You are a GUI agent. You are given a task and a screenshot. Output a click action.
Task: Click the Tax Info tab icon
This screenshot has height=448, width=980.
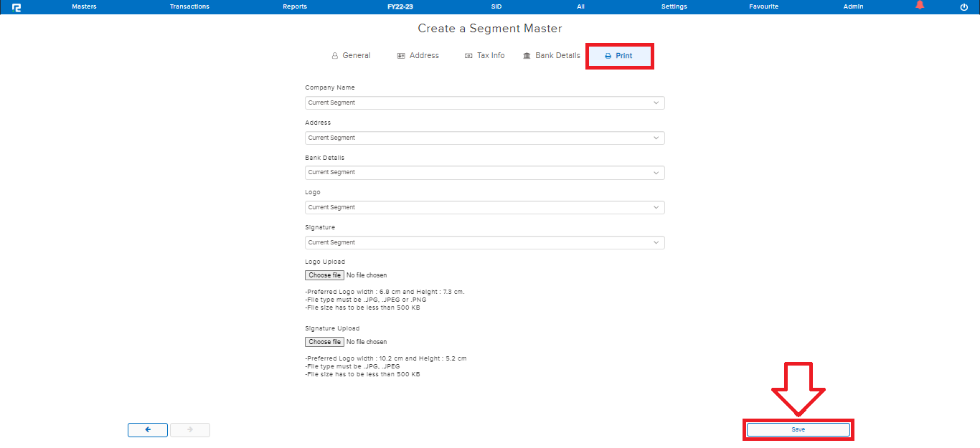tap(468, 55)
